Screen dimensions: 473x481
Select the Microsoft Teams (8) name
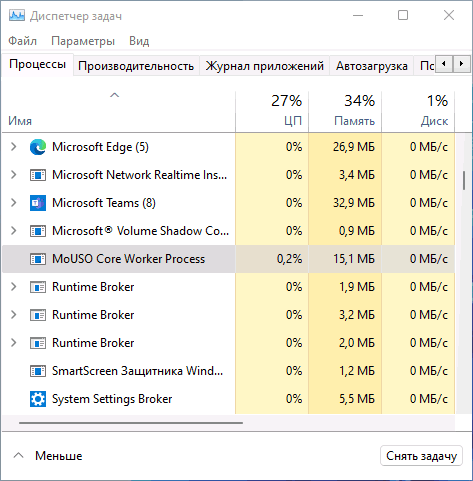pyautogui.click(x=104, y=203)
